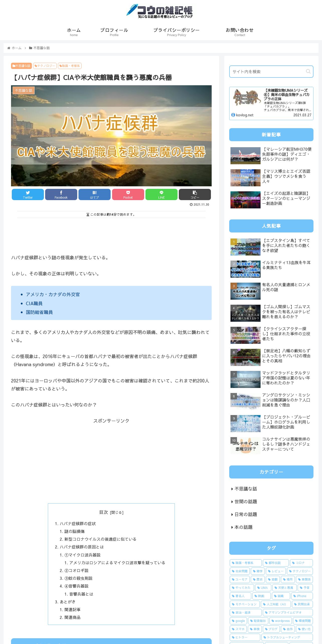Viewport: 322px width, 644px height.
Task: Open the マリス博士とエイズ否認主義 article
Action: point(271,178)
